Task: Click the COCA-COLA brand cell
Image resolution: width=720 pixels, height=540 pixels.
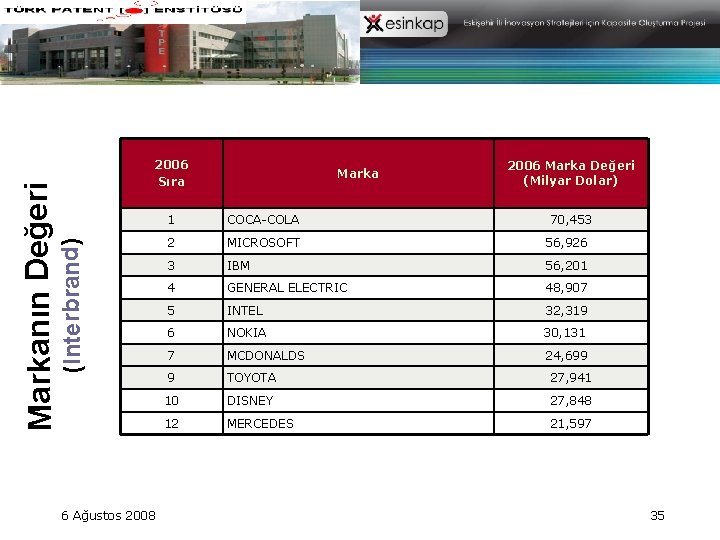Action: tap(358, 220)
